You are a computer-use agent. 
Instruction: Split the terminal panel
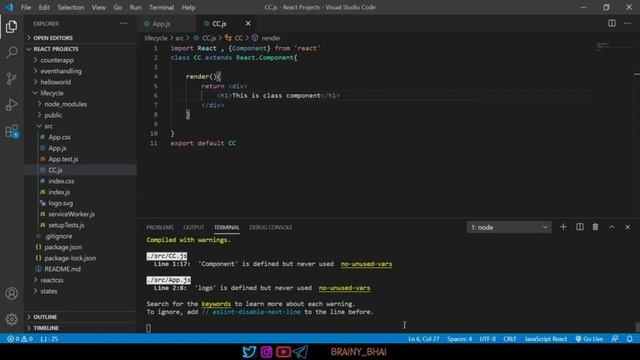click(580, 227)
